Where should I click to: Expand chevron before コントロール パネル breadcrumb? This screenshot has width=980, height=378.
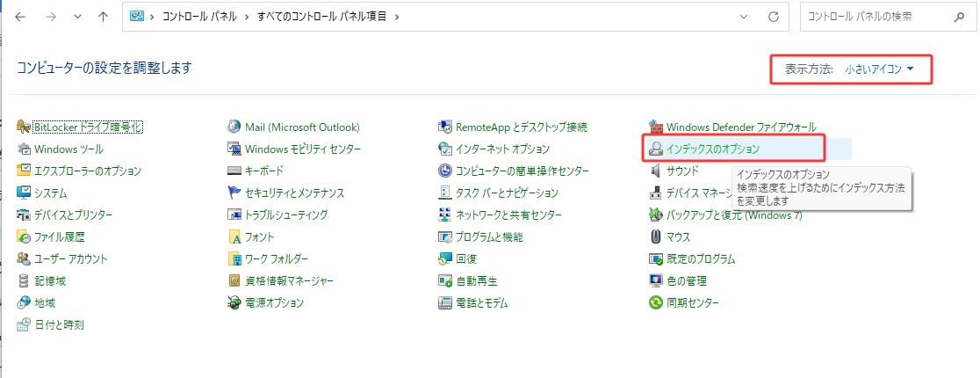pos(152,17)
